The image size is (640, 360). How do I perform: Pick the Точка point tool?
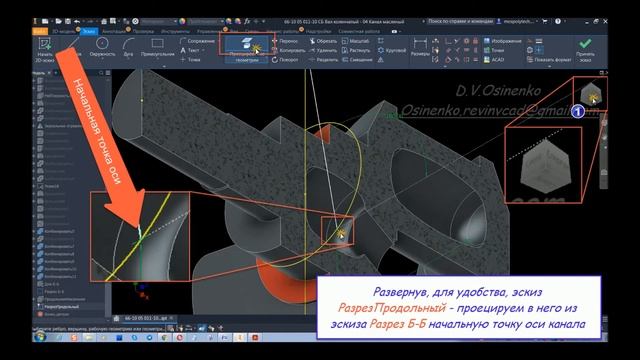(x=190, y=60)
